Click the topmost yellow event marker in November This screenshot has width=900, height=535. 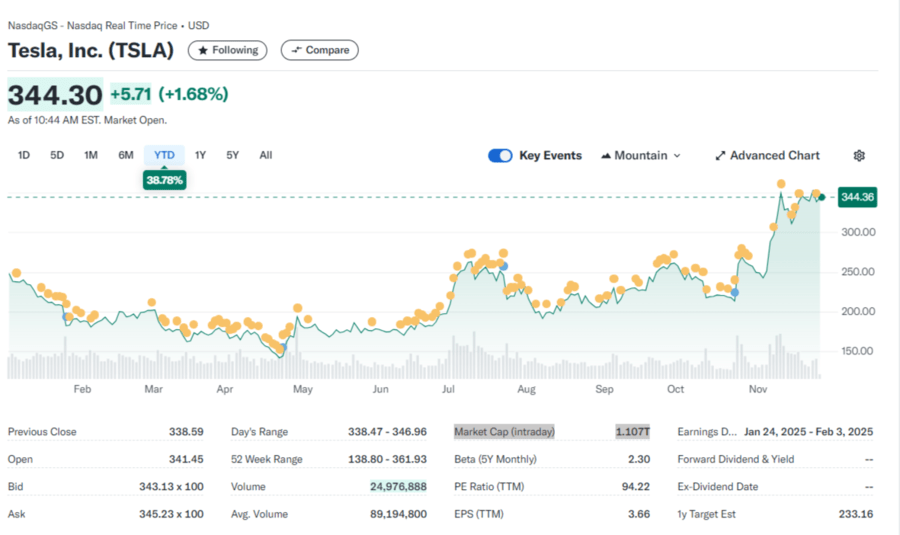(781, 184)
